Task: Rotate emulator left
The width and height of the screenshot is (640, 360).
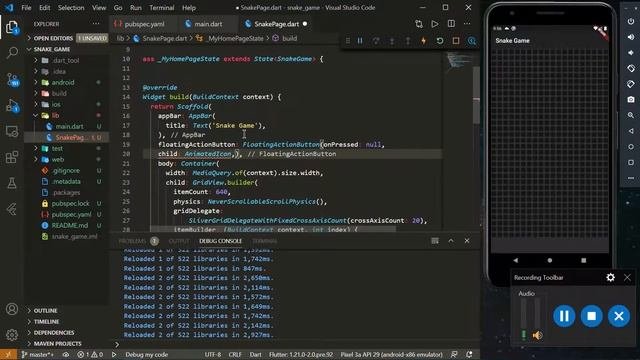Action: point(631,68)
